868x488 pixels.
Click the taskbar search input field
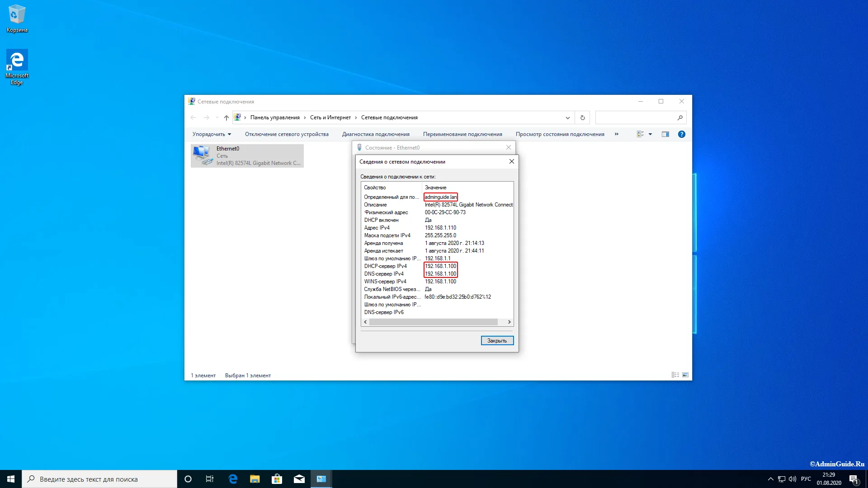pos(99,479)
